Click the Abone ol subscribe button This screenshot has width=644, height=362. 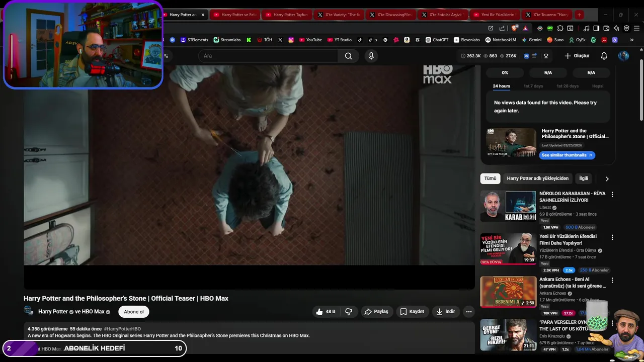tap(134, 312)
